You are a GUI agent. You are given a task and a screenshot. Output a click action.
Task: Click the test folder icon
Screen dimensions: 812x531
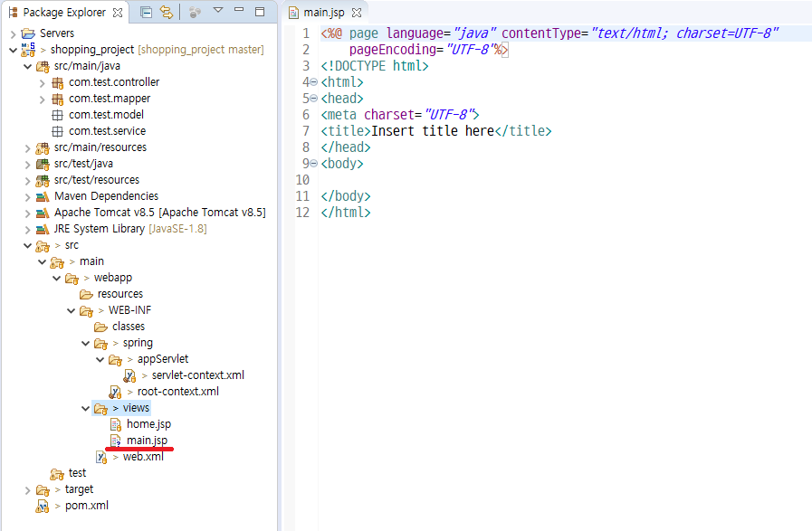(x=56, y=473)
